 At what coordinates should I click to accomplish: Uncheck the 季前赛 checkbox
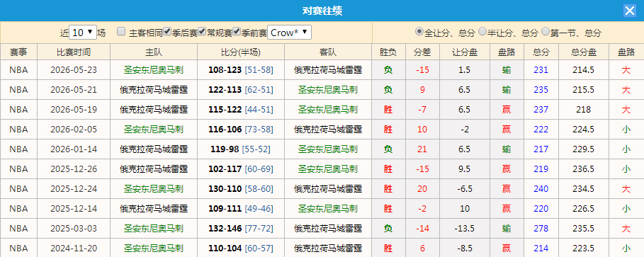click(x=237, y=32)
